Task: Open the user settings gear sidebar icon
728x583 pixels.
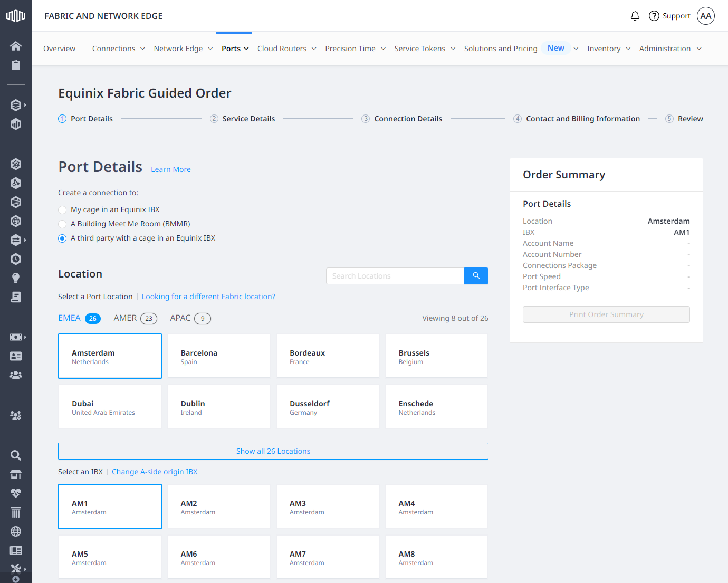Action: click(x=16, y=415)
